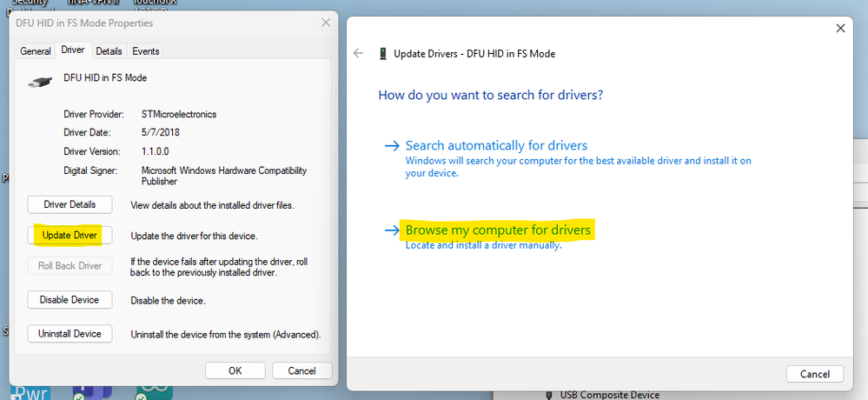
Task: Choose Browse my computer for drivers
Action: coord(498,230)
